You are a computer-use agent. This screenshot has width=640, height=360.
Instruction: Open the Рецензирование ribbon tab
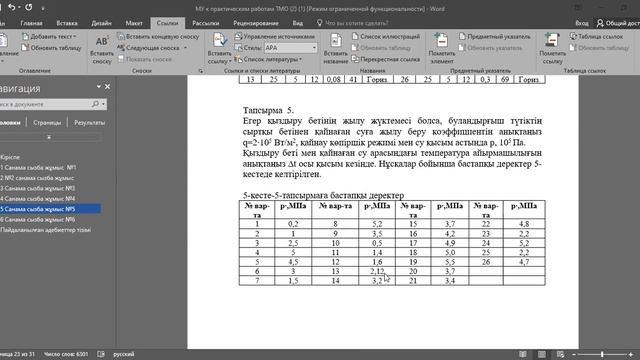tap(256, 23)
